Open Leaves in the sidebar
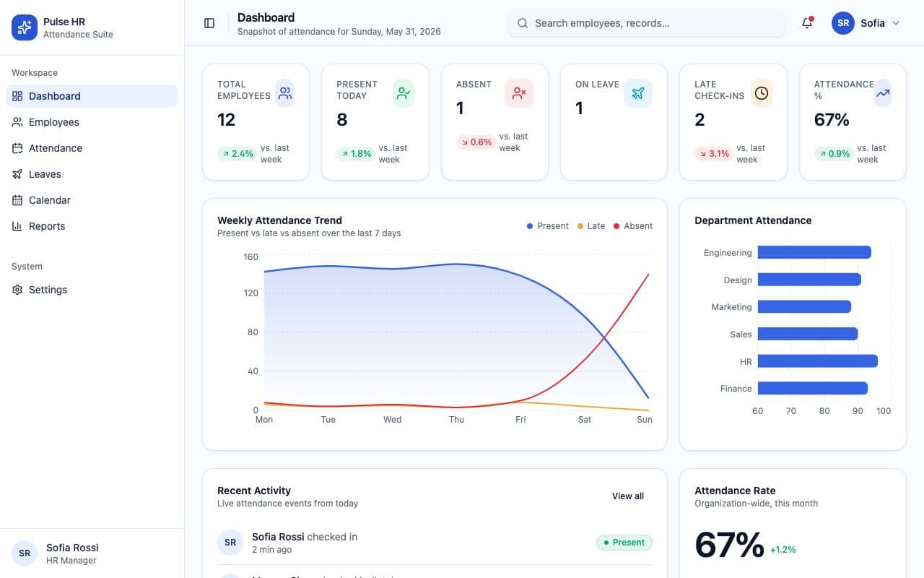This screenshot has width=924, height=578. [92, 174]
